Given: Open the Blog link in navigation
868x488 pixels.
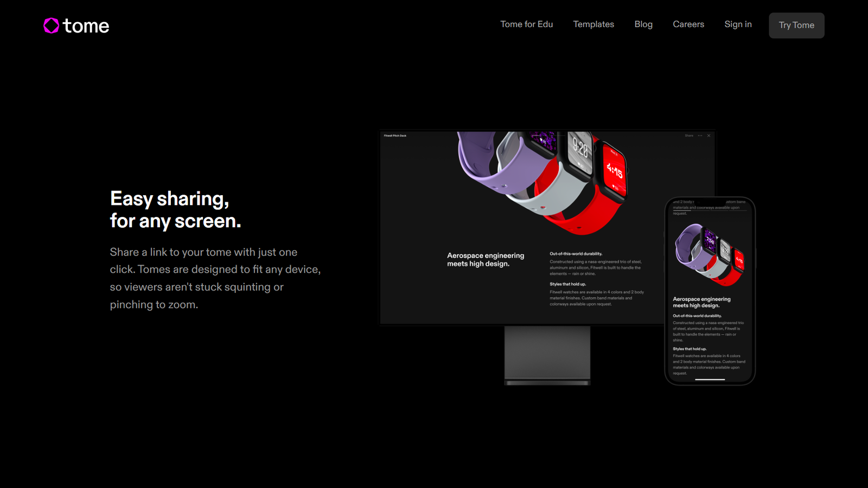Looking at the screenshot, I should (x=643, y=24).
